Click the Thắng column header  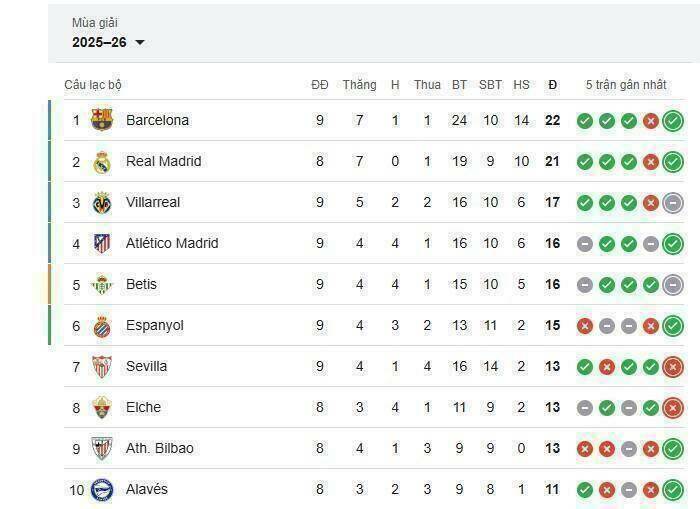click(x=359, y=85)
